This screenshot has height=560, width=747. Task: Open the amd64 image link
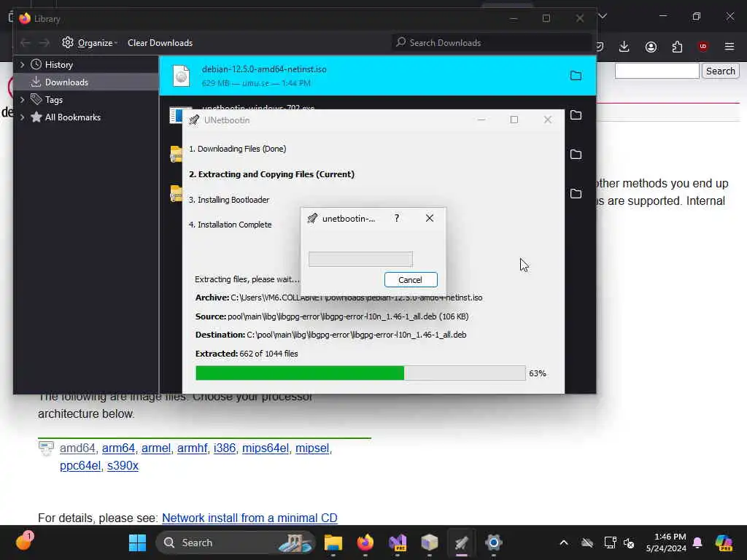click(x=77, y=448)
